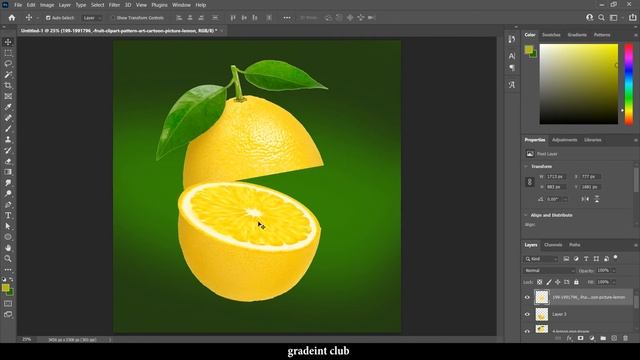Select the Pen tool
This screenshot has width=640, height=360.
(8, 204)
